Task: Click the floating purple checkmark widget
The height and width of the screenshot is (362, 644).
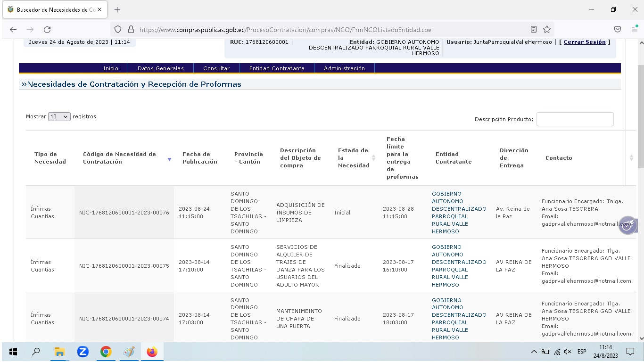Action: click(x=627, y=225)
